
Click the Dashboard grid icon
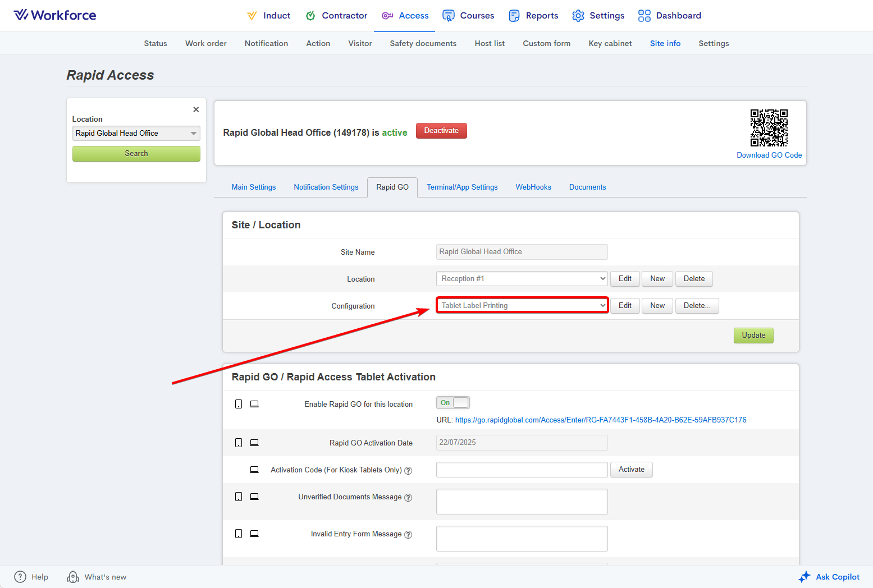[x=645, y=16]
